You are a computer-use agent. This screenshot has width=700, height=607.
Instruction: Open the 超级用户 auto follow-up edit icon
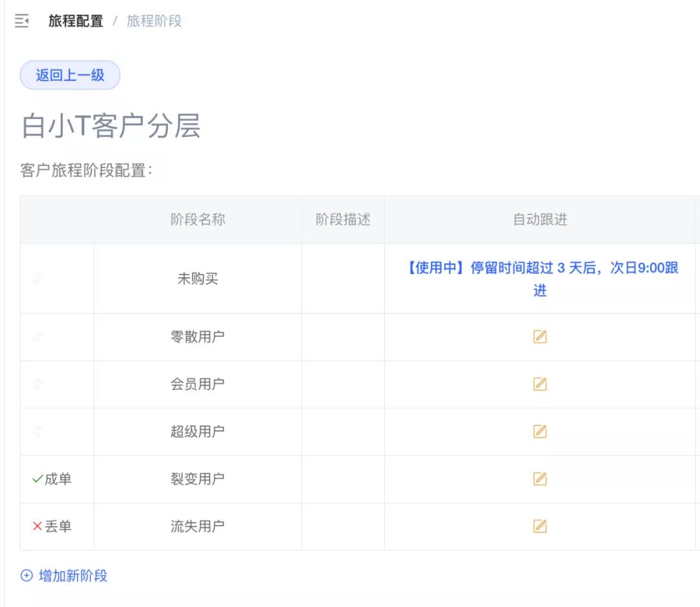point(540,431)
